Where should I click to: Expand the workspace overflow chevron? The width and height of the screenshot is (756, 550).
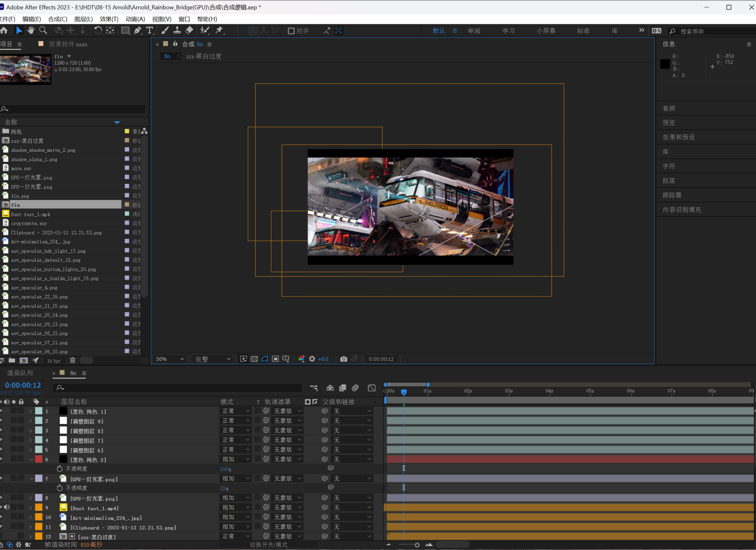pos(642,30)
